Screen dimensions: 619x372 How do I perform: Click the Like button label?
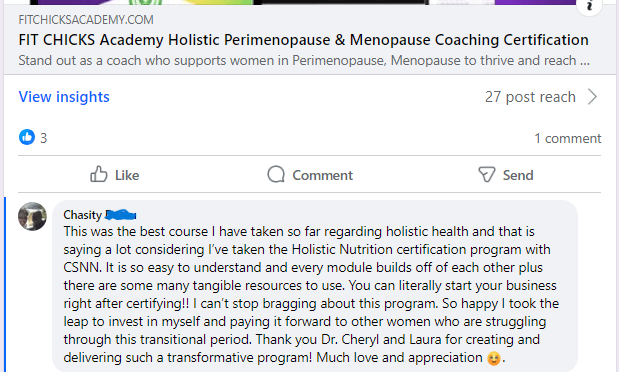[127, 175]
